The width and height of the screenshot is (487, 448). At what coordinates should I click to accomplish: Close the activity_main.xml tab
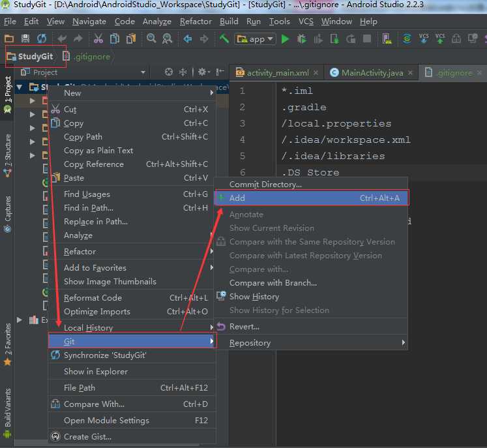pyautogui.click(x=316, y=72)
